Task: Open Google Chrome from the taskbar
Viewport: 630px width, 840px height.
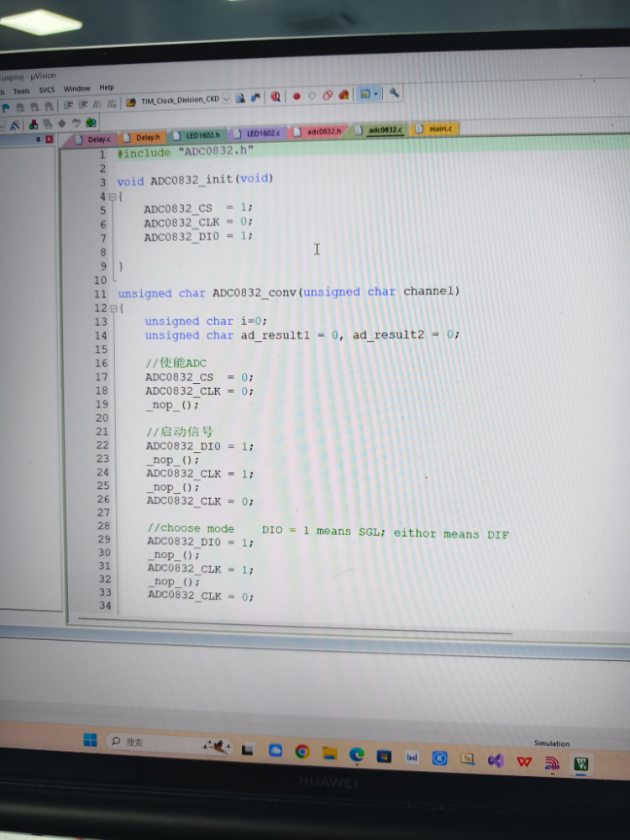Action: (x=302, y=752)
